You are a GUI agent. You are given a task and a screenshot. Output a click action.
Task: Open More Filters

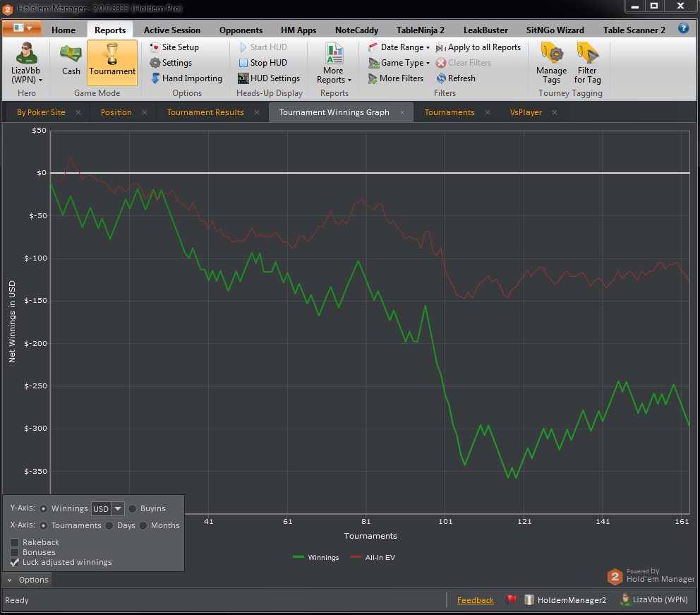396,78
